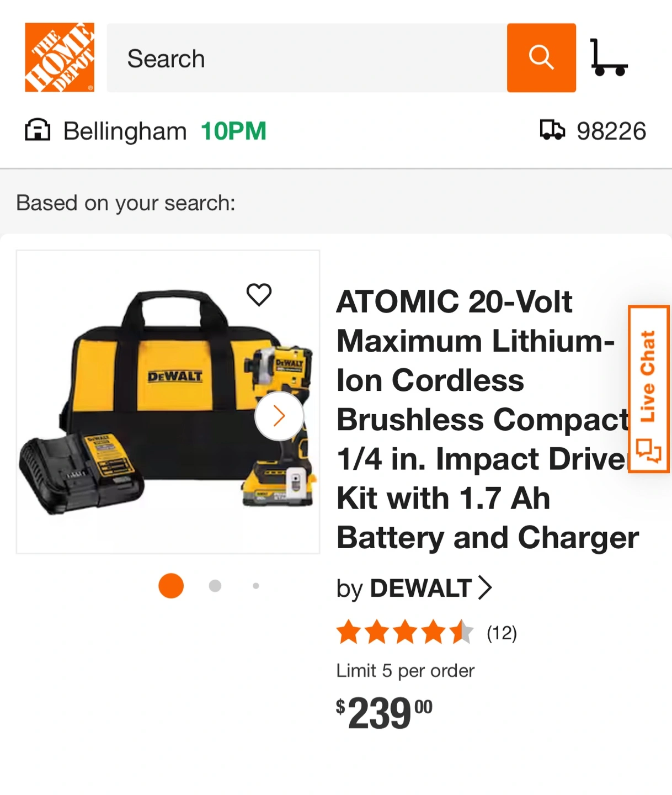Click the Home Depot logo

click(x=60, y=57)
